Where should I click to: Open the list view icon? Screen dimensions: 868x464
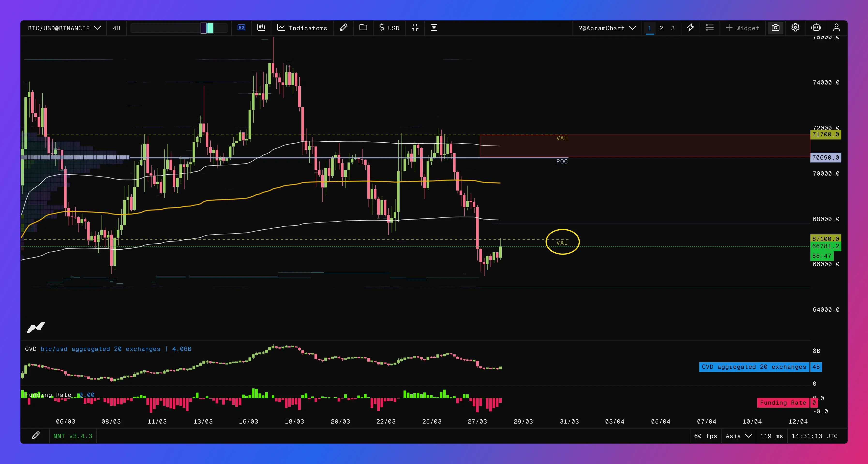(x=710, y=28)
